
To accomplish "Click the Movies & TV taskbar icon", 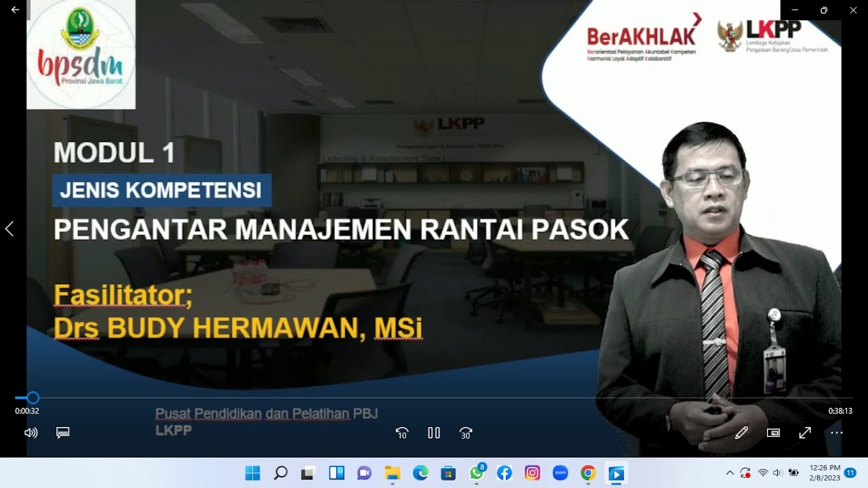I will pyautogui.click(x=616, y=473).
